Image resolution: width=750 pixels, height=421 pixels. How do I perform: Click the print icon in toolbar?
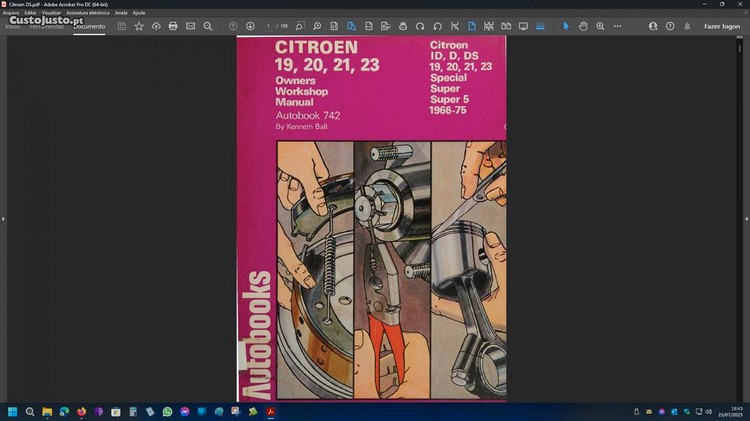pos(173,26)
